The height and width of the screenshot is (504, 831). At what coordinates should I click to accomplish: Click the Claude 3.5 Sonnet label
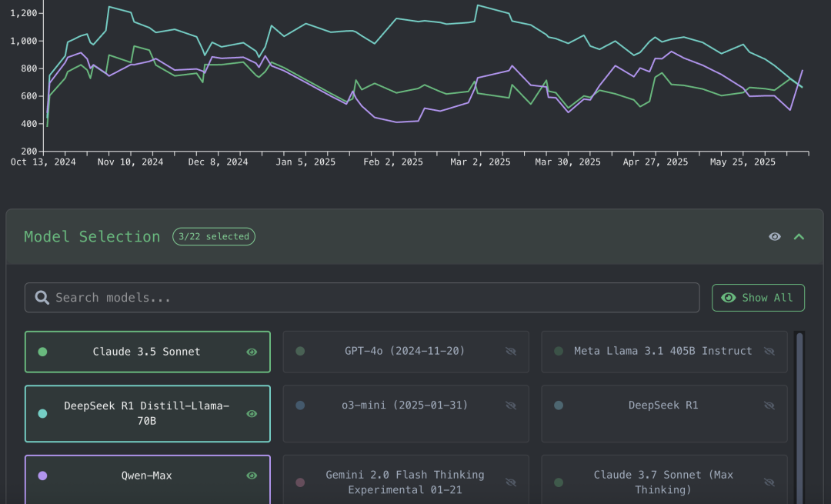[x=147, y=352]
